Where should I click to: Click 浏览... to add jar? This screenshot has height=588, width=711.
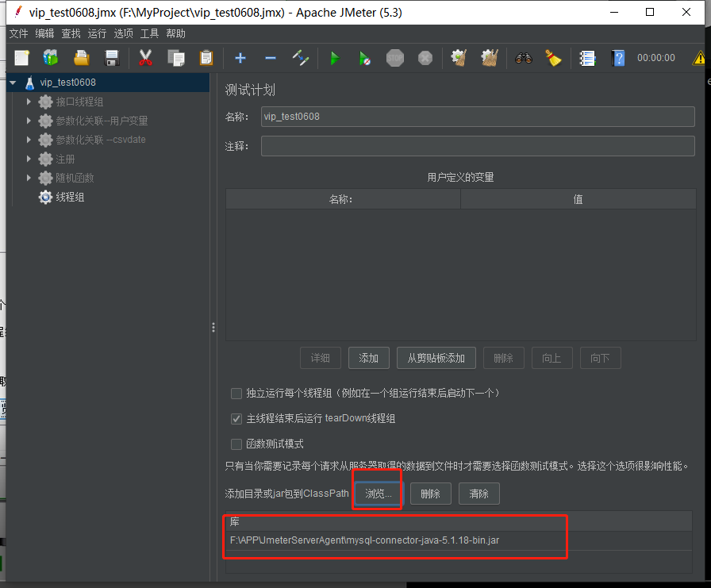pos(379,494)
